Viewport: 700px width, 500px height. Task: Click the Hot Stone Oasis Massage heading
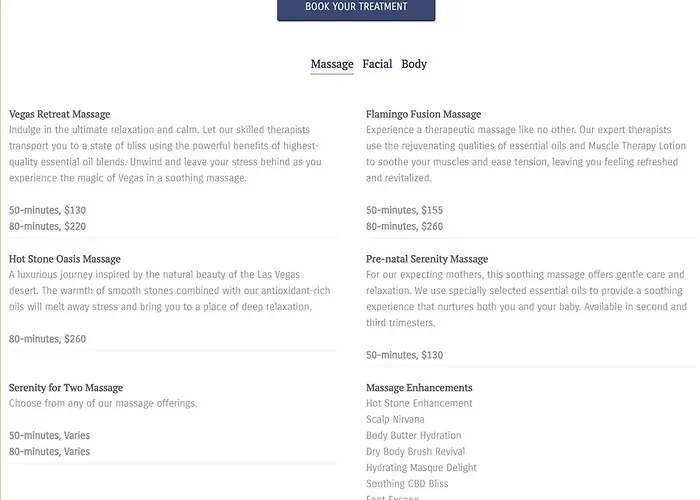pyautogui.click(x=65, y=259)
